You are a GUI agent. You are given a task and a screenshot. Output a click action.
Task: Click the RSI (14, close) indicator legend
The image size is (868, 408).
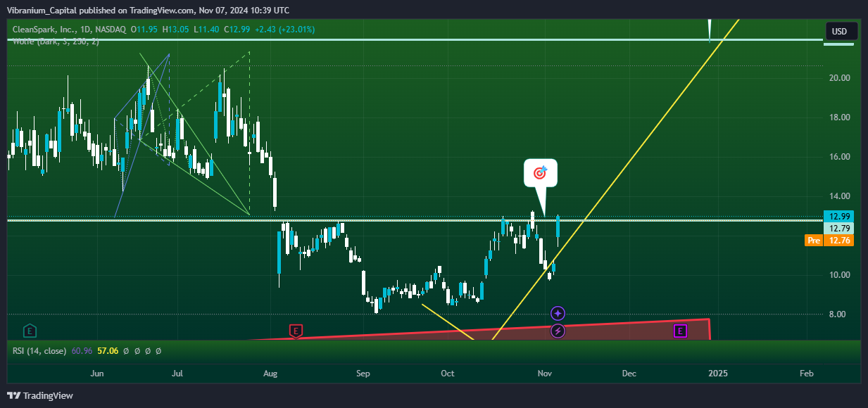[x=39, y=350]
